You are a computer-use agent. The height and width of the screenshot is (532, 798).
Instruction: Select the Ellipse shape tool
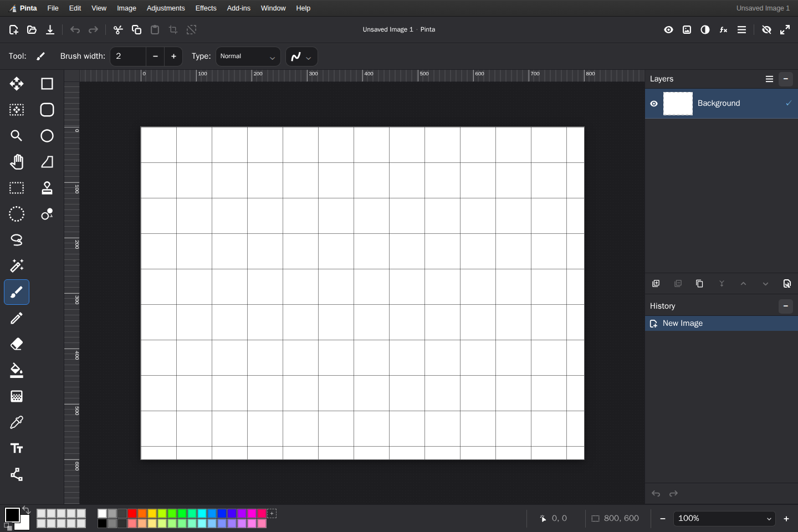pyautogui.click(x=47, y=136)
